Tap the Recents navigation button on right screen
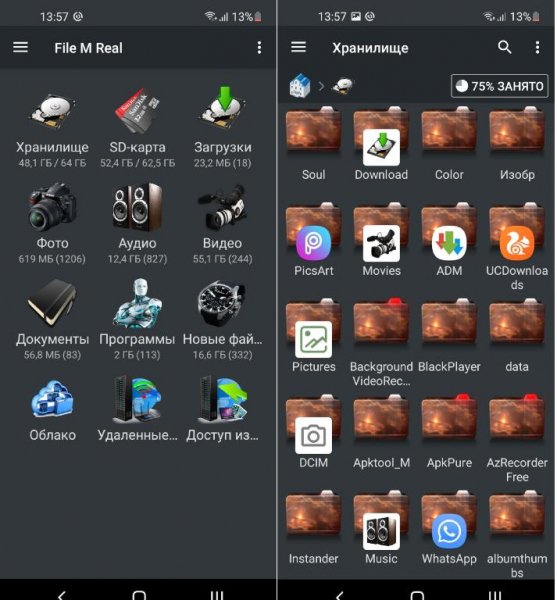Image resolution: width=557 pixels, height=600 pixels. pyautogui.click(x=495, y=595)
